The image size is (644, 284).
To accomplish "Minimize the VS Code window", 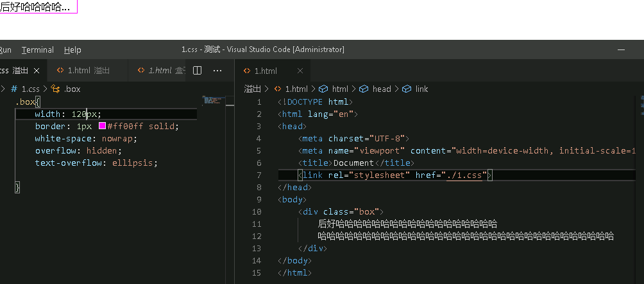I will pyautogui.click(x=621, y=50).
